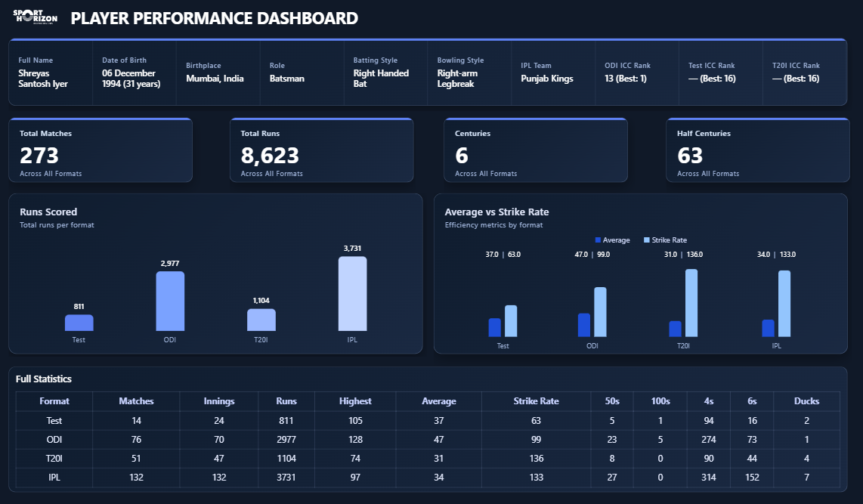The width and height of the screenshot is (863, 504).
Task: Click the Highest column header
Action: [x=355, y=401]
